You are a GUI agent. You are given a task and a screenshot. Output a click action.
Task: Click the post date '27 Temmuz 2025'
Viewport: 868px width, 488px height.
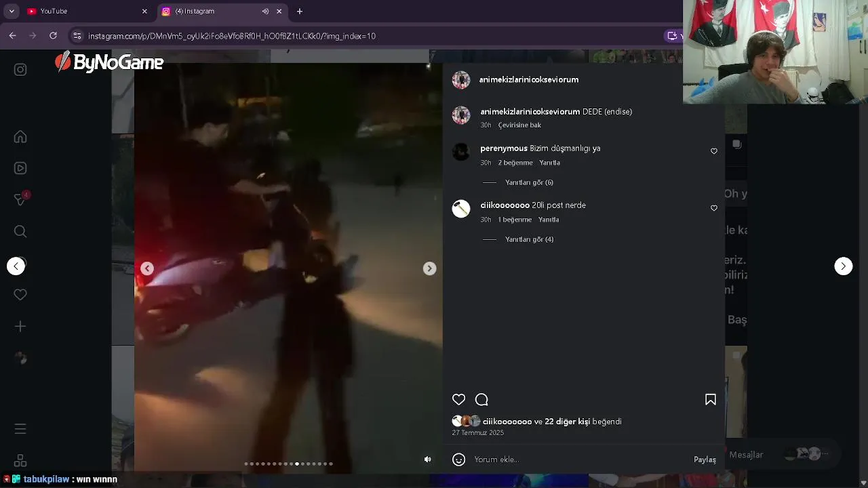click(478, 432)
